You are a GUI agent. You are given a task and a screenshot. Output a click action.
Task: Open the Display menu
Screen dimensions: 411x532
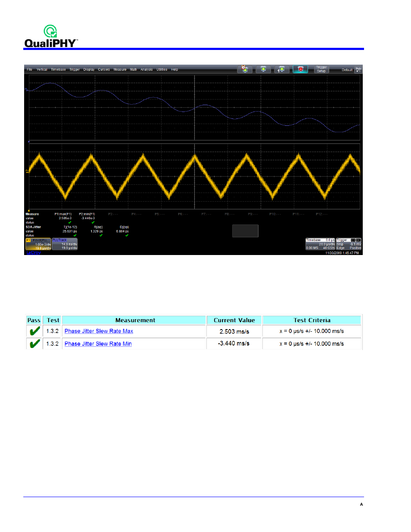89,69
